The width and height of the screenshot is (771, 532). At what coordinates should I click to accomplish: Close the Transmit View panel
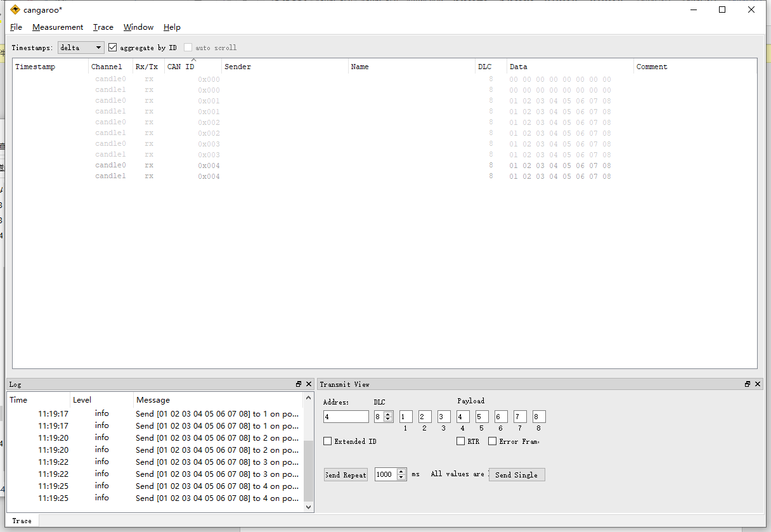click(758, 384)
